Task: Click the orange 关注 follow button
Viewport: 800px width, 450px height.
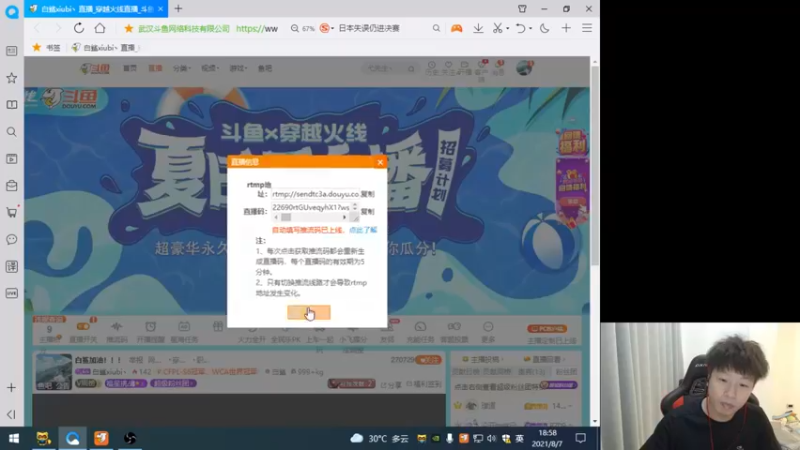Action: pyautogui.click(x=428, y=360)
